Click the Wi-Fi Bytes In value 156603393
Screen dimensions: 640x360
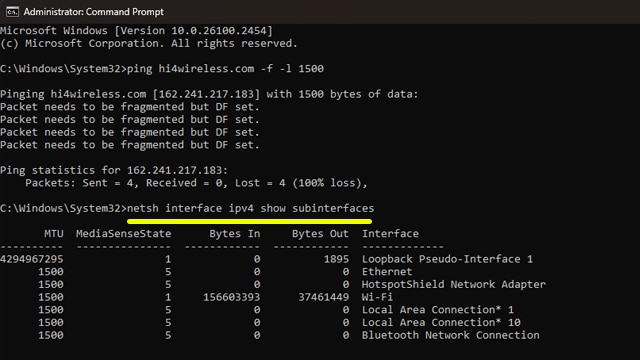click(232, 297)
